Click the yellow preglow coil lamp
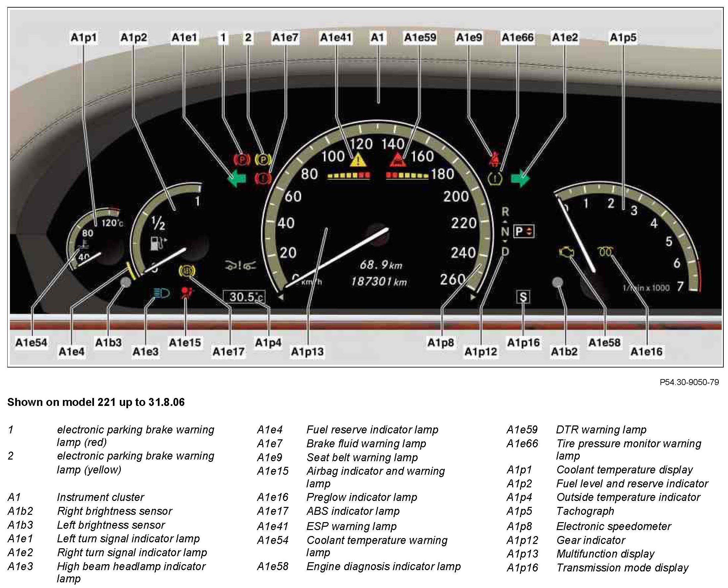728x588 pixels. click(x=606, y=251)
